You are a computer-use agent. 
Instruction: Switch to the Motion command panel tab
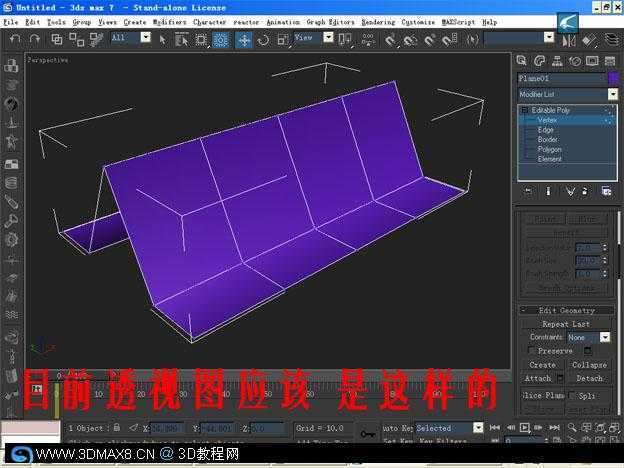pyautogui.click(x=575, y=60)
